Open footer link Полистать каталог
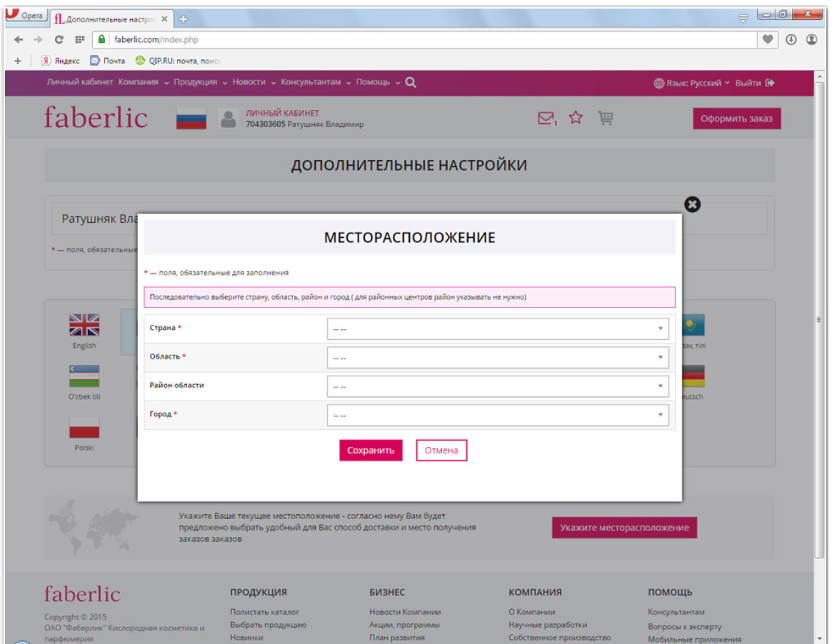 click(x=264, y=612)
